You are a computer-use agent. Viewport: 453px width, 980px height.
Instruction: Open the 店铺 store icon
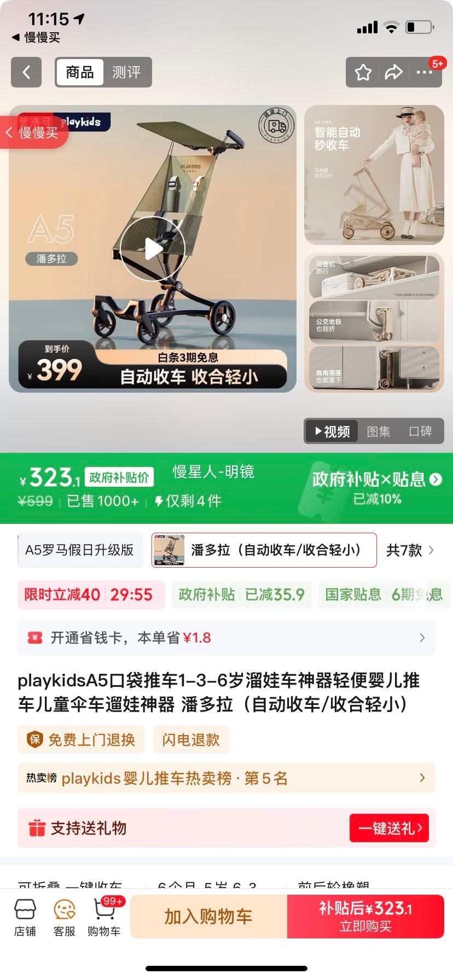[25, 918]
